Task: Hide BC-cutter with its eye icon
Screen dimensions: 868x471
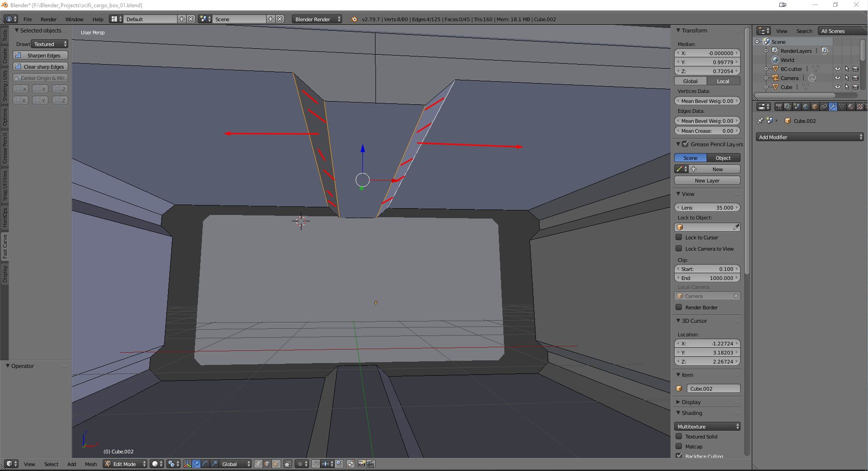Action: (838, 69)
